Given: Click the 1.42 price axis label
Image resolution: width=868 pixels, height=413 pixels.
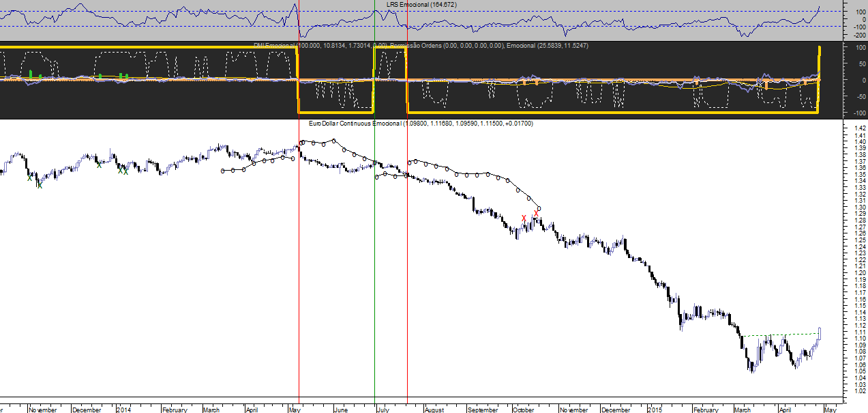Looking at the screenshot, I should (x=860, y=128).
